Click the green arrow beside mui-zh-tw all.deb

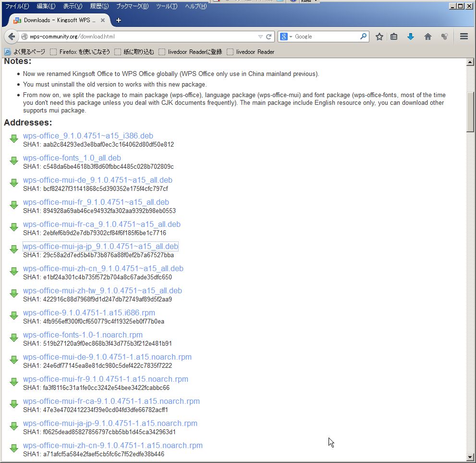tap(13, 294)
